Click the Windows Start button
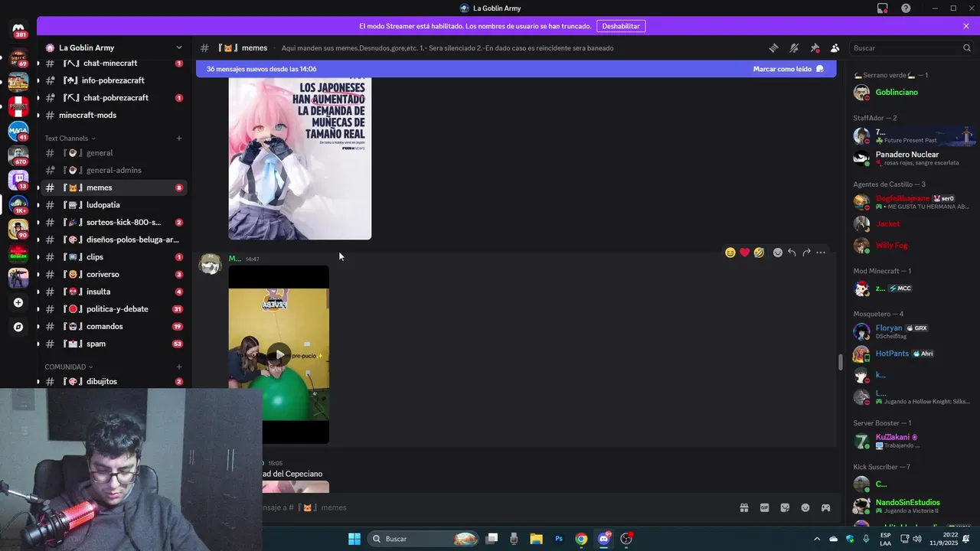The image size is (980, 551). tap(354, 539)
